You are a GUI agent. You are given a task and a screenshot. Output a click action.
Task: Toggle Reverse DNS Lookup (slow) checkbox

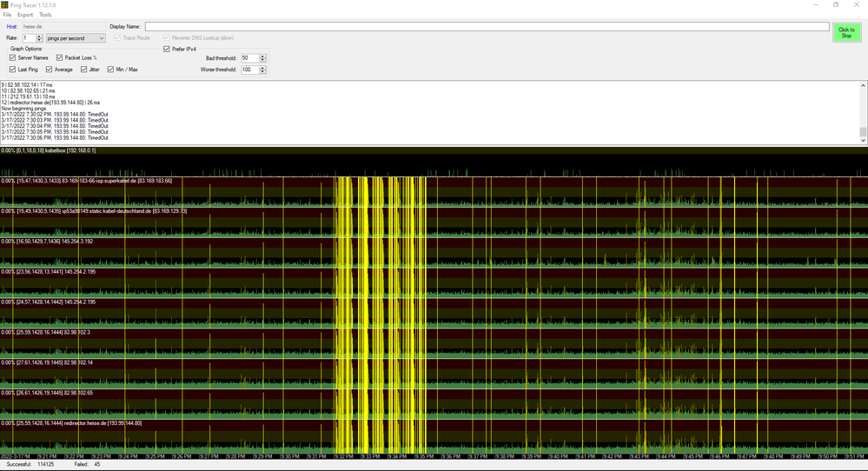click(198, 38)
